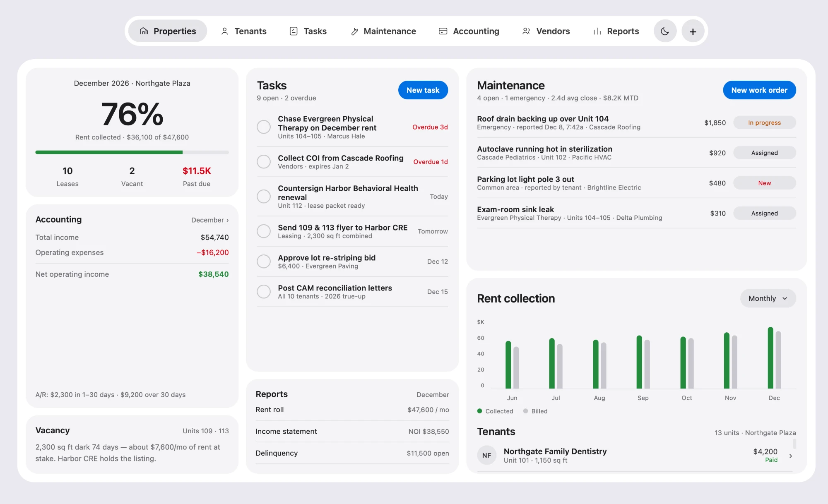This screenshot has height=504, width=828.
Task: Open Roof drain backing up over Unit 104
Action: point(636,122)
